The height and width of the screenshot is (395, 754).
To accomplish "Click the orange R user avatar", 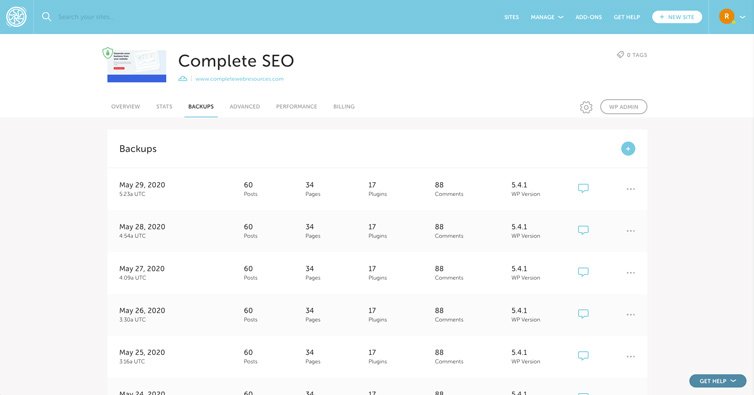I will (x=727, y=16).
